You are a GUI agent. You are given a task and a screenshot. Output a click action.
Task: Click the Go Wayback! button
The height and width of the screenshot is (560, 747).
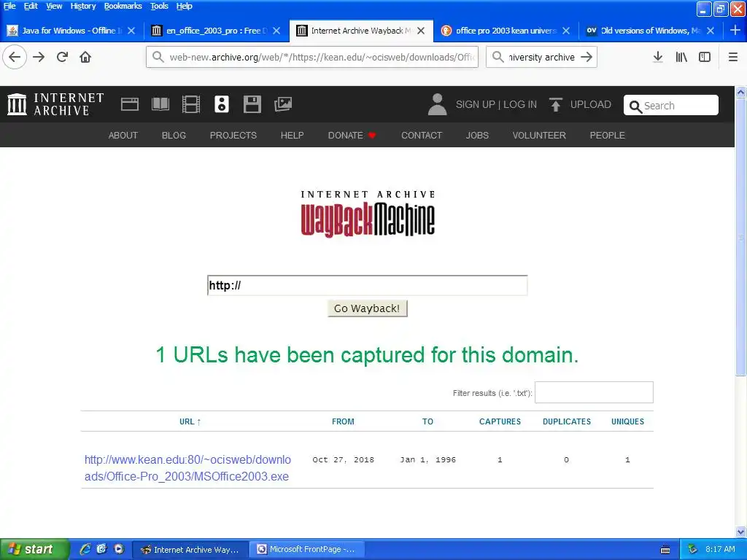(x=368, y=308)
